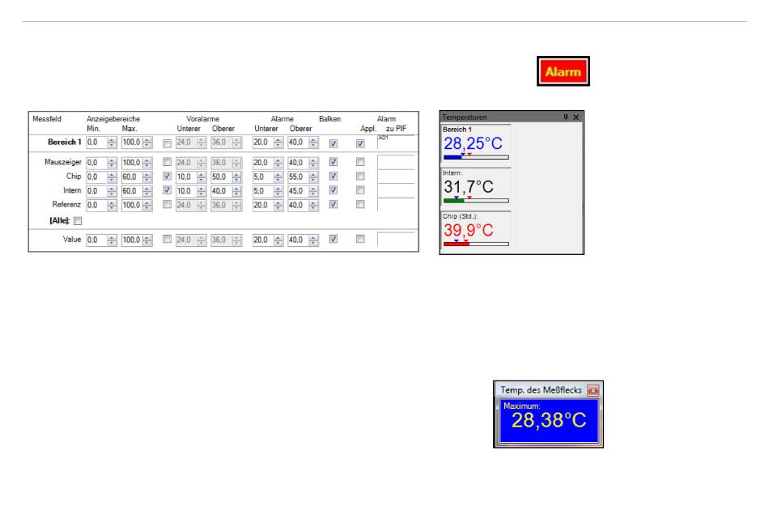This screenshot has height=532, width=769.
Task: Disable Voralarme checkbox for Chip
Action: (x=168, y=176)
